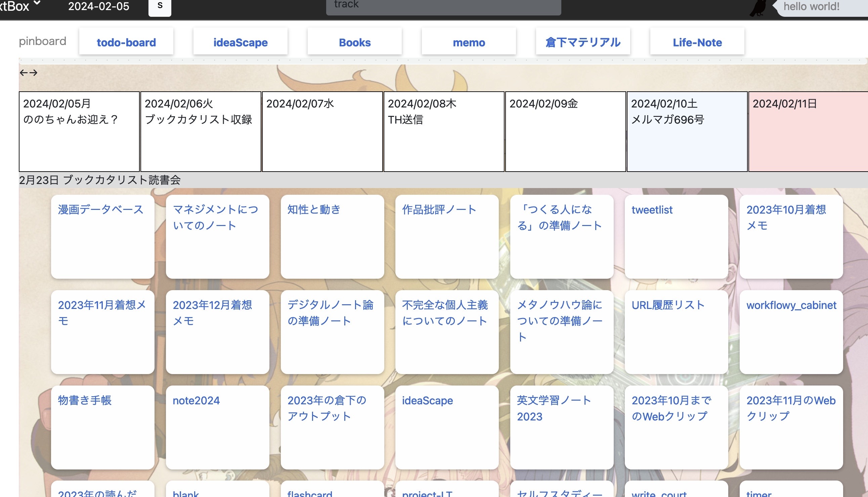Open the URL履歴リスト card

[x=676, y=332]
